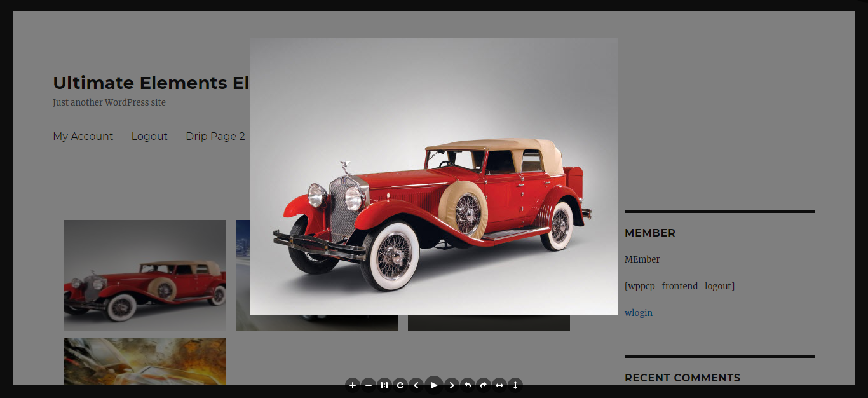Select Logout in the navigation menu
Viewport: 868px width, 398px height.
[x=149, y=136]
